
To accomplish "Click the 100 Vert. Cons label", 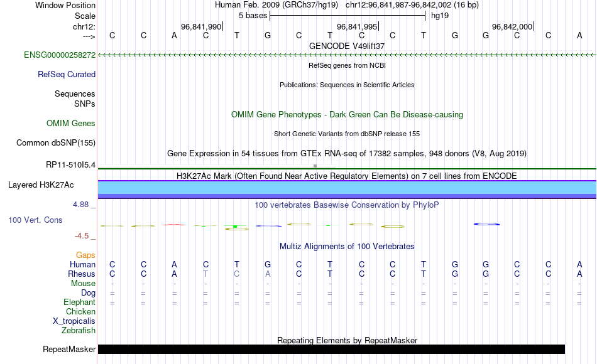I will point(35,220).
